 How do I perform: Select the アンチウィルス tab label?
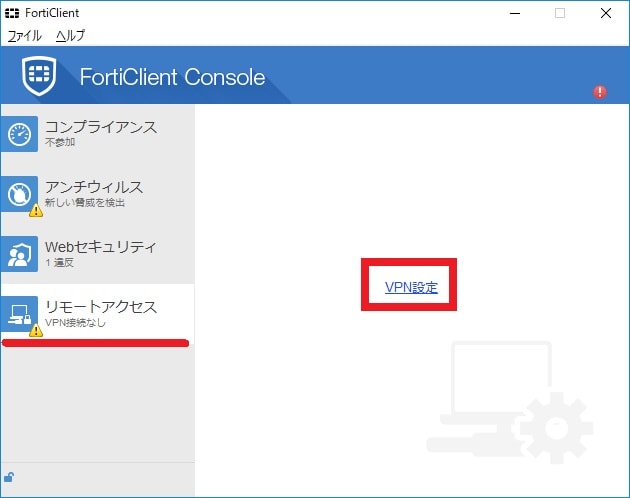point(94,187)
